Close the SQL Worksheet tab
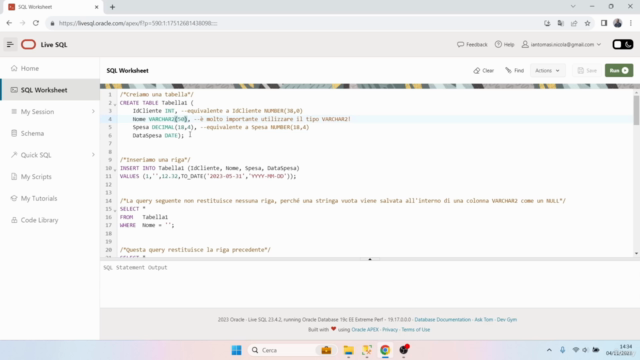The height and width of the screenshot is (360, 640). (x=96, y=7)
